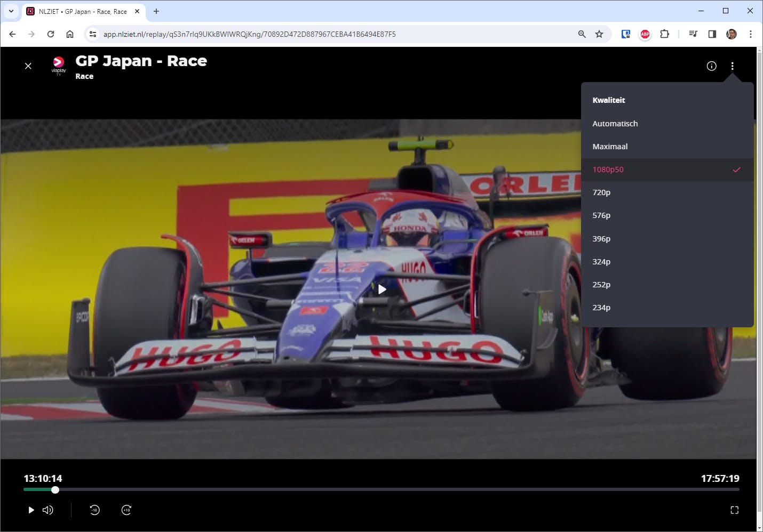Select 252p quality
The width and height of the screenshot is (763, 532).
click(x=667, y=285)
